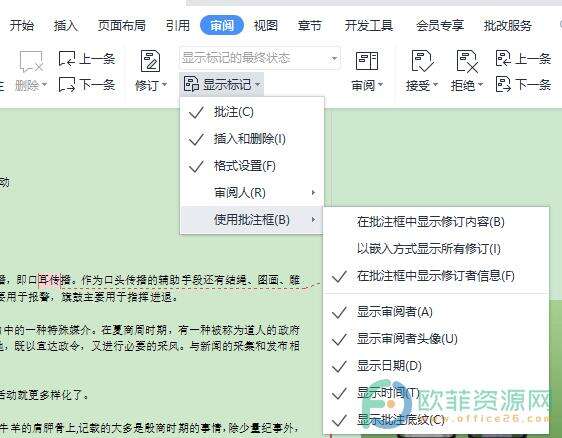The height and width of the screenshot is (438, 562).
Task: Toggle 显示审阅者头像(U) option
Action: 436,339
